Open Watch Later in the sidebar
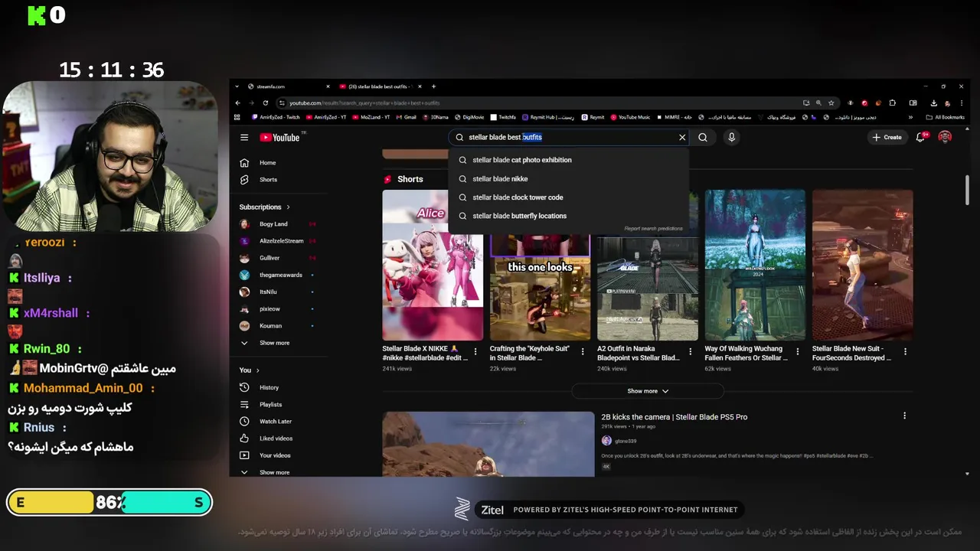 pos(276,422)
